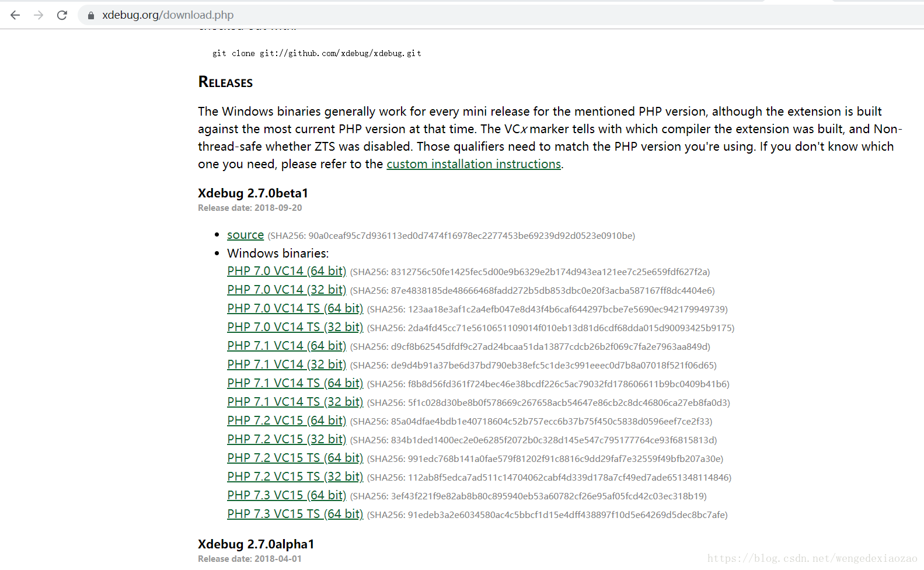
Task: Click SHA256 hash for PHP 7.3 VC15 TS (64 bit)
Action: 548,515
